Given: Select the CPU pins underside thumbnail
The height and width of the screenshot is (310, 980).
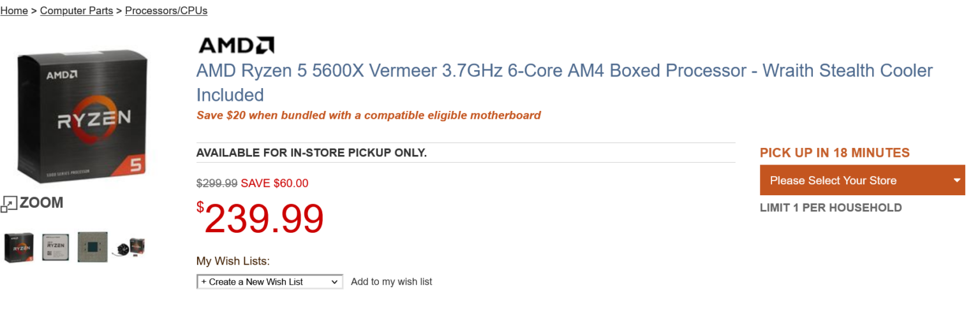Looking at the screenshot, I should (93, 247).
